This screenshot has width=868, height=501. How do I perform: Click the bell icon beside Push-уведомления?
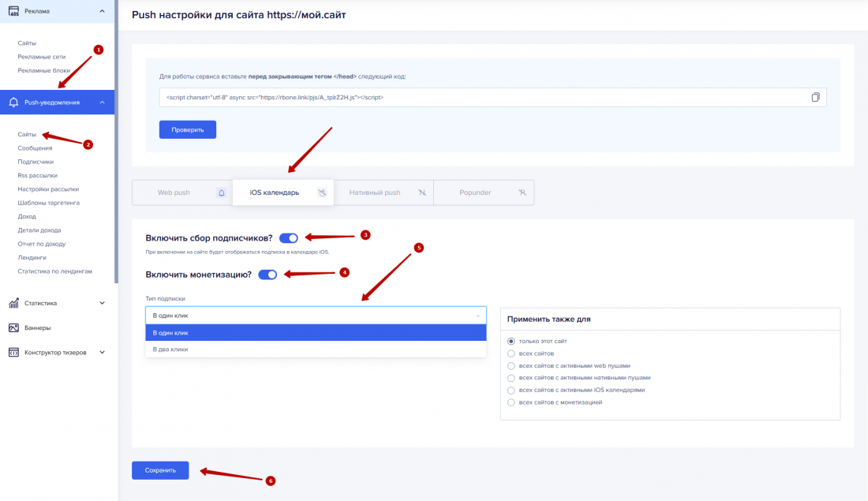[14, 103]
